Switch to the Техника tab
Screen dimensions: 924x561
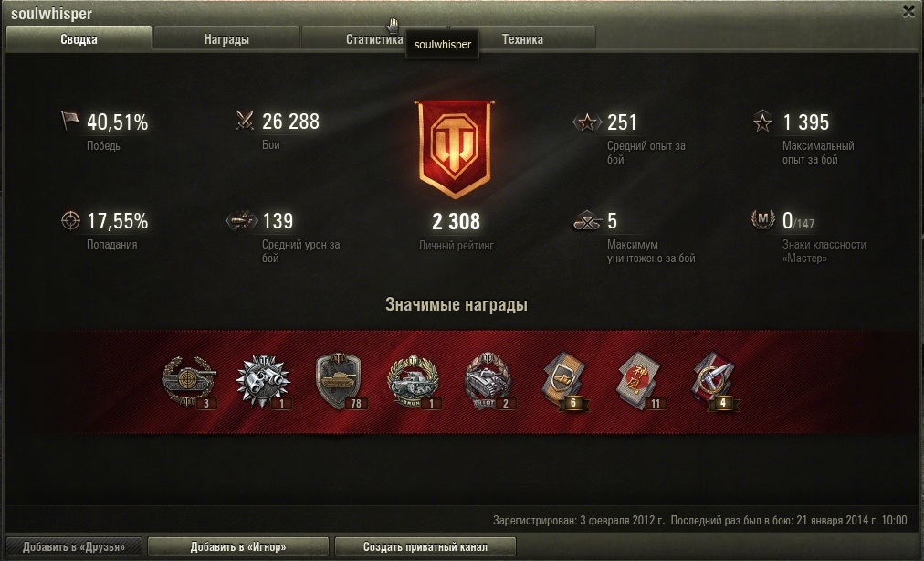pyautogui.click(x=522, y=39)
